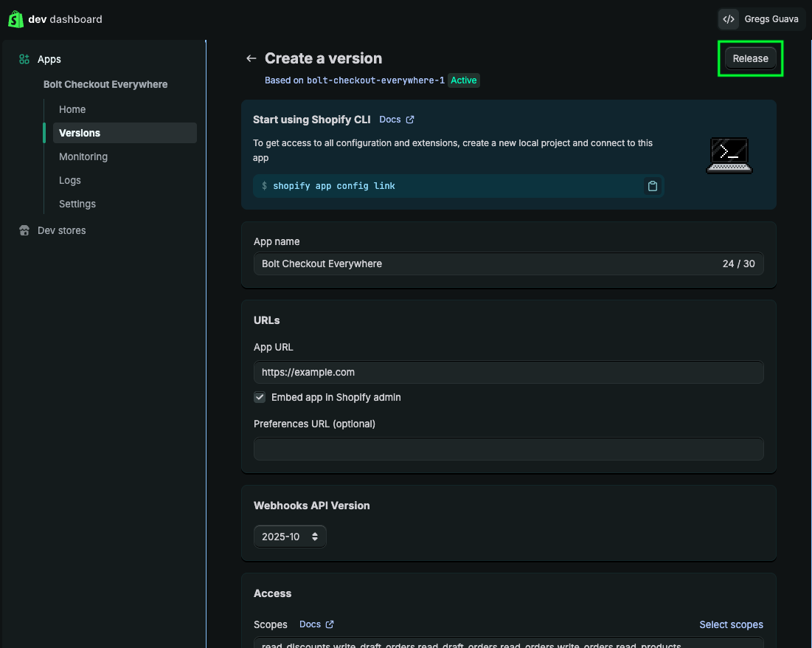Open the Shopify CLI Docs external link
The width and height of the screenshot is (812, 648).
coord(396,119)
